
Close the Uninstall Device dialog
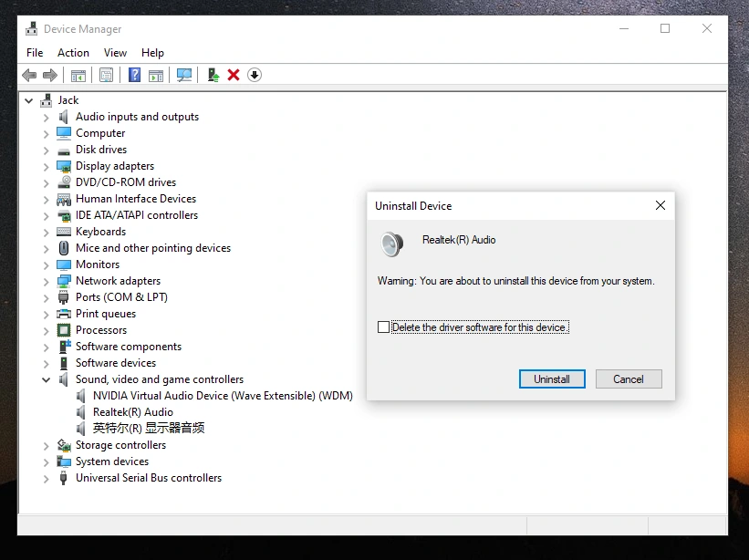point(661,205)
